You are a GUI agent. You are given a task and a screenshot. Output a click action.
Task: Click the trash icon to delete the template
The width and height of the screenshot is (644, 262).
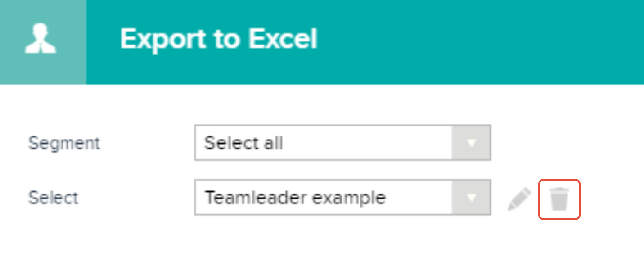[560, 199]
